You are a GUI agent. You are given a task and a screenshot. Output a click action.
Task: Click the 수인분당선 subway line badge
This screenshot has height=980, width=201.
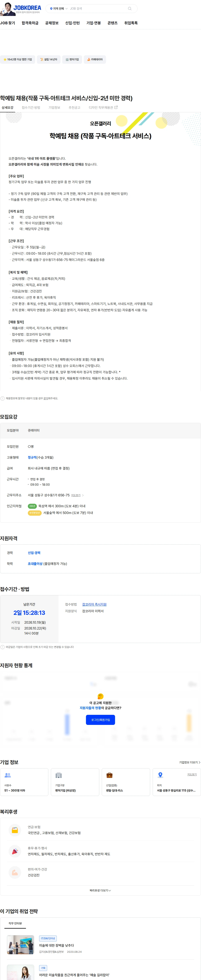click(35, 513)
